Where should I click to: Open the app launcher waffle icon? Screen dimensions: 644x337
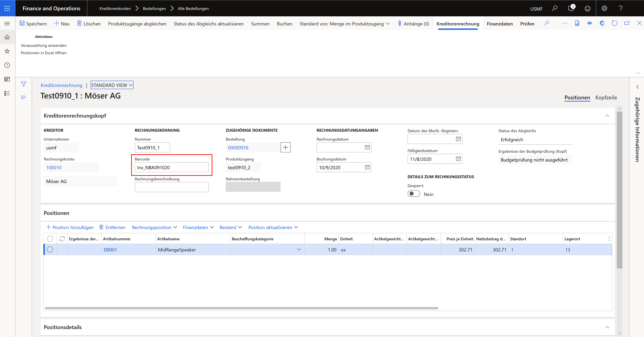(7, 8)
